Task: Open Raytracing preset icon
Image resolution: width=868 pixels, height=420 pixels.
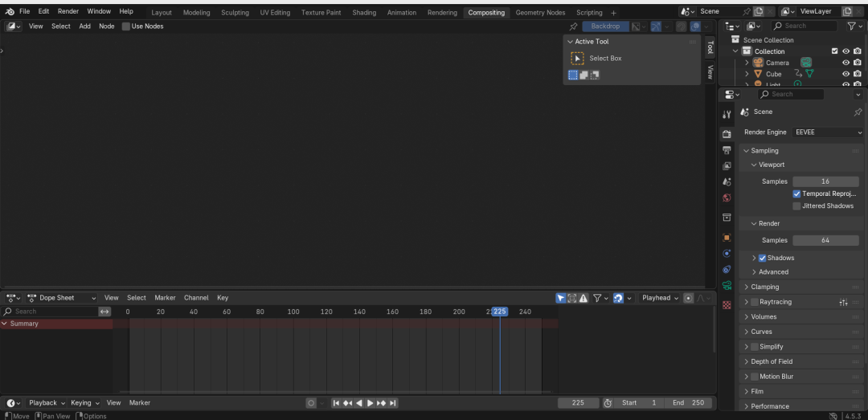Action: click(843, 302)
